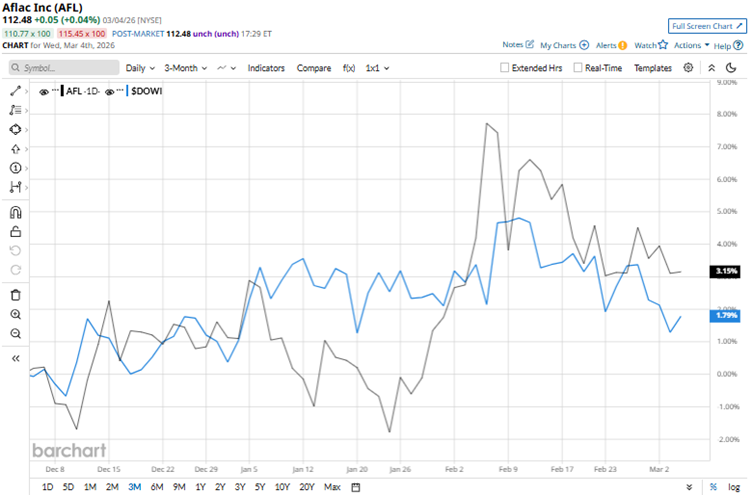Click the trash delete drawings icon

click(15, 294)
